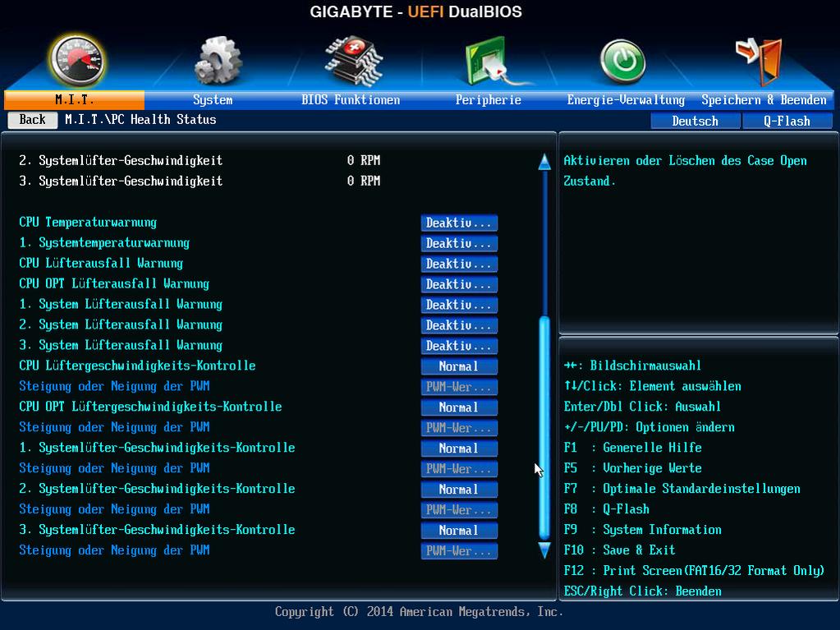Set 3. System Lüfterausfall Warnung option
Viewport: 840px width, 630px height.
coord(459,346)
